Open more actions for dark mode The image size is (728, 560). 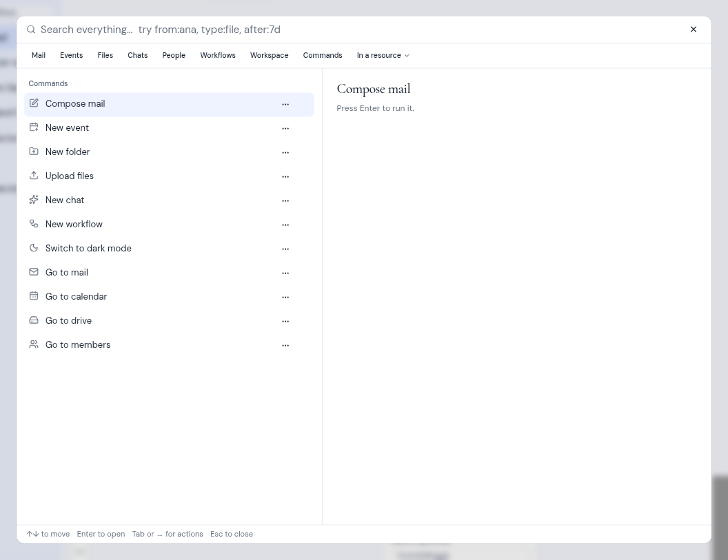(285, 249)
